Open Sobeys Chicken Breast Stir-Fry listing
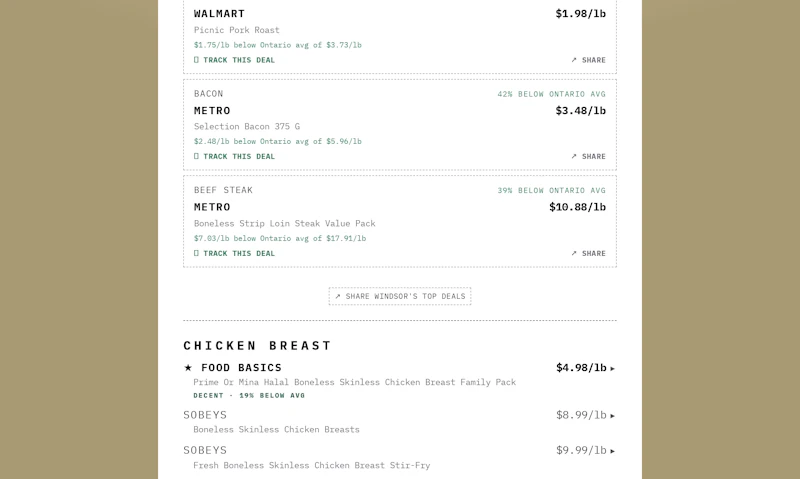 [x=399, y=458]
